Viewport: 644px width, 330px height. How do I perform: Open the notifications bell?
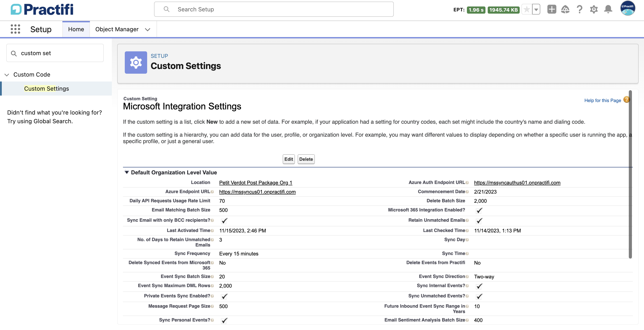click(608, 9)
